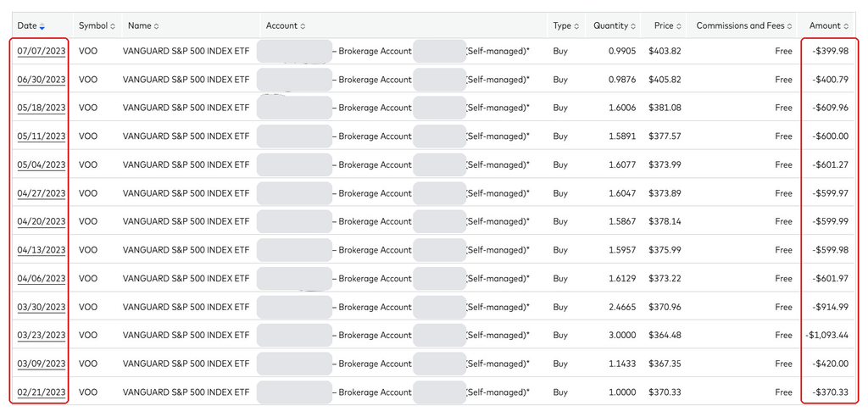This screenshot has width=868, height=417.
Task: Sort by the Symbol column header
Action: (97, 25)
